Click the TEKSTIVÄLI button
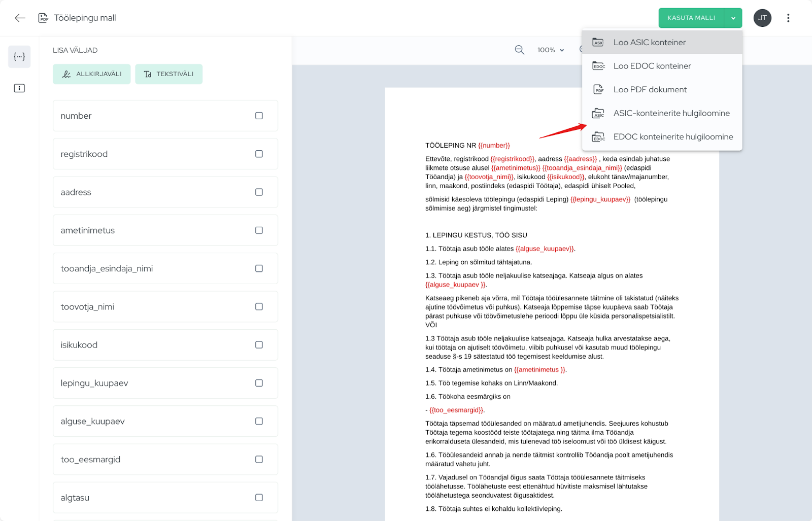 168,74
